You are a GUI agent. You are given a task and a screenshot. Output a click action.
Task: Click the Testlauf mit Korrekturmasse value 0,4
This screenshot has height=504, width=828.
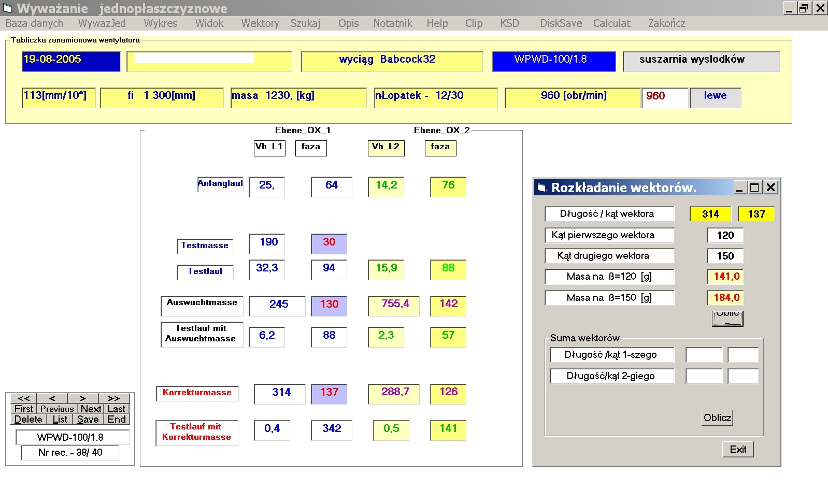(272, 430)
